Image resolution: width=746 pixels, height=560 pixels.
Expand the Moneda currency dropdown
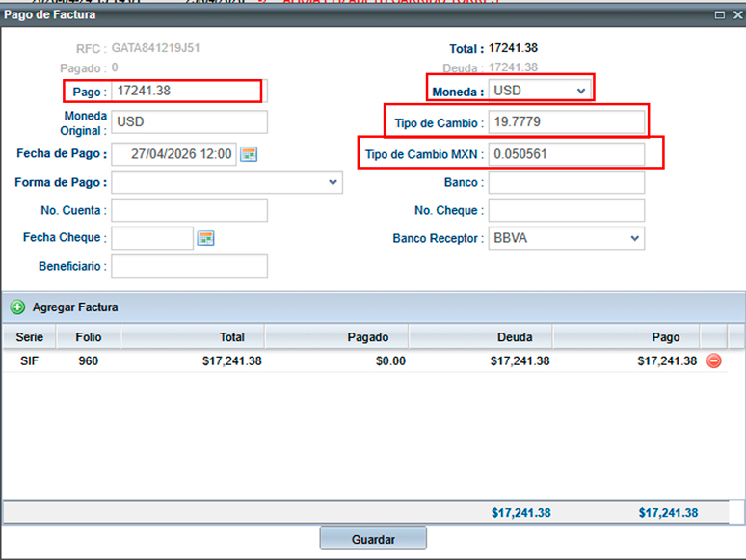(580, 91)
